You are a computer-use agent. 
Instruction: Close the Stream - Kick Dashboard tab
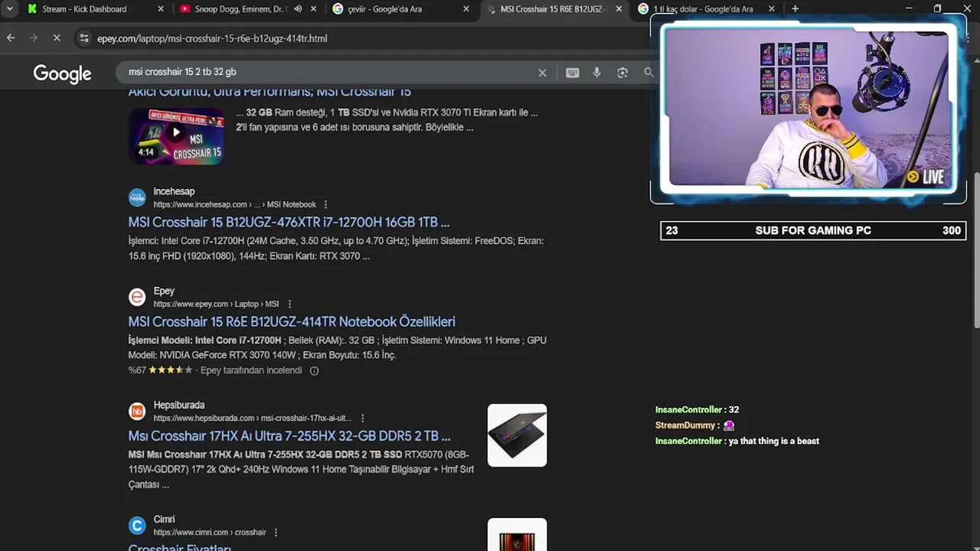point(160,9)
